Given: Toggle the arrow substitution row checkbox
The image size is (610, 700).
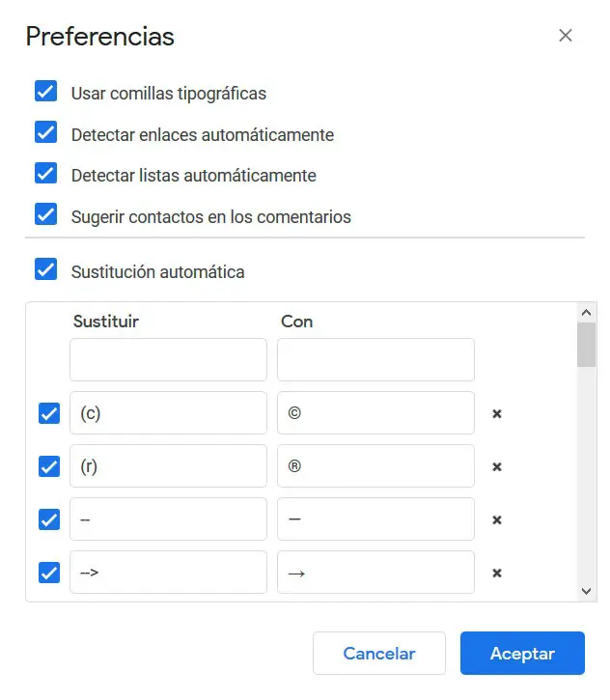Looking at the screenshot, I should [x=49, y=573].
